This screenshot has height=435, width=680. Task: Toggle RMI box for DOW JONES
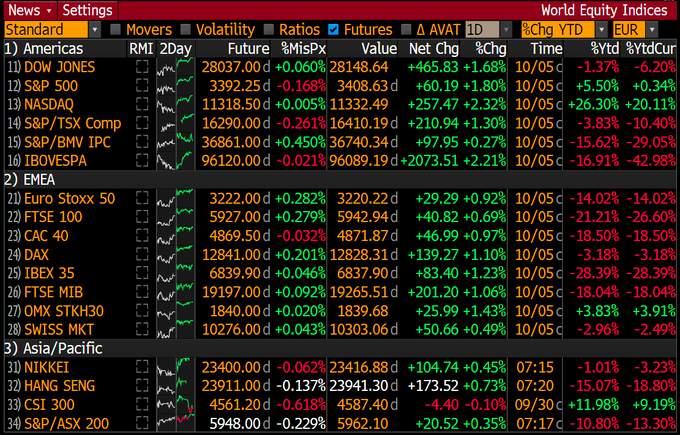pos(142,67)
